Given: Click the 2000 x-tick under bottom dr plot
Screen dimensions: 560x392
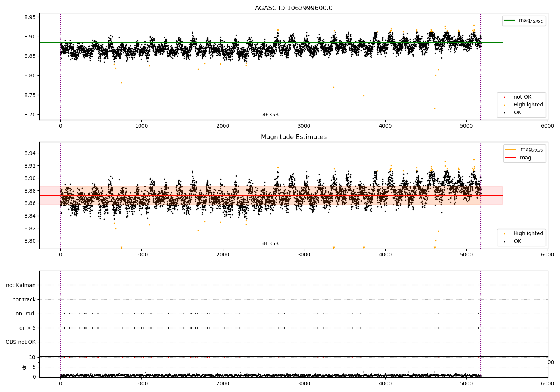Looking at the screenshot, I should coord(223,383).
